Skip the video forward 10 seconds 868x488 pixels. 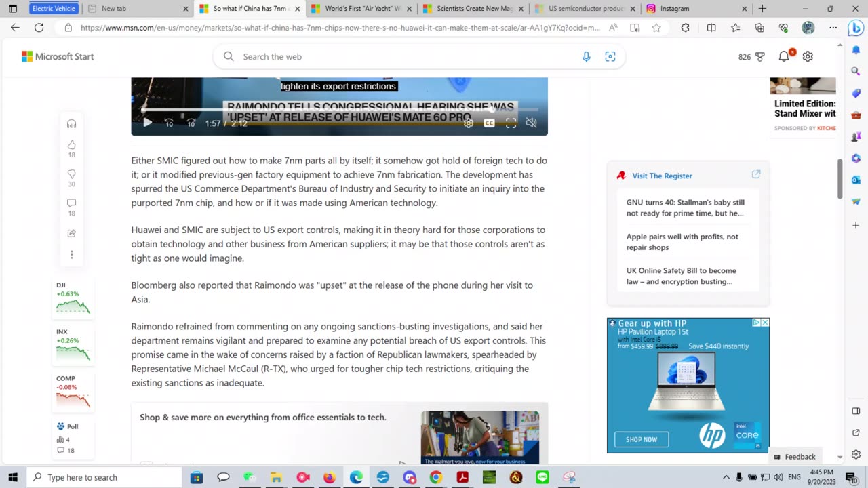click(191, 123)
